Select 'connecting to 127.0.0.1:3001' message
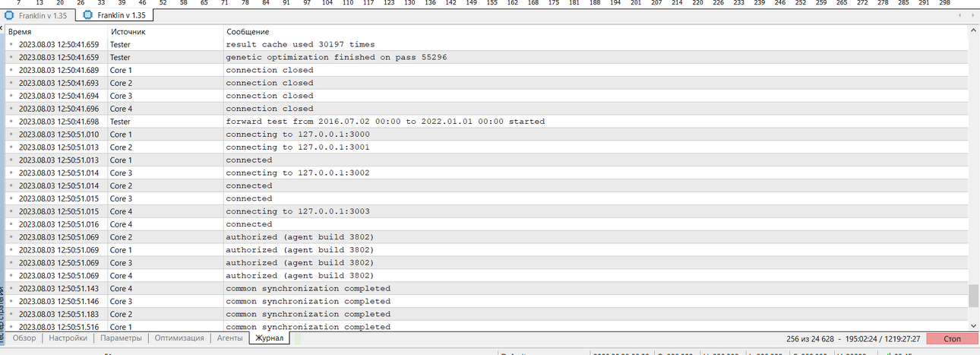Viewport: 980px width, 355px height. [298, 147]
